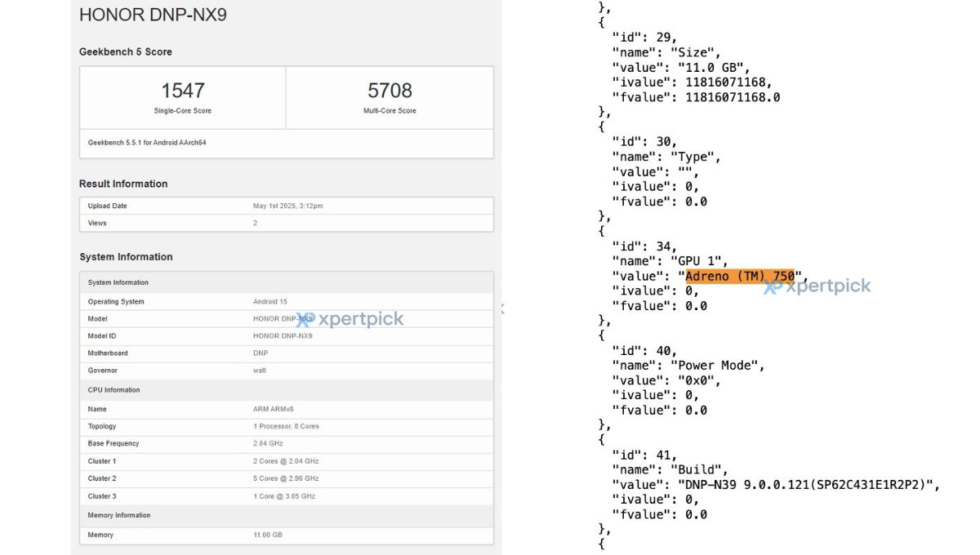
Task: Click the JSON line "id": 30
Action: click(644, 142)
